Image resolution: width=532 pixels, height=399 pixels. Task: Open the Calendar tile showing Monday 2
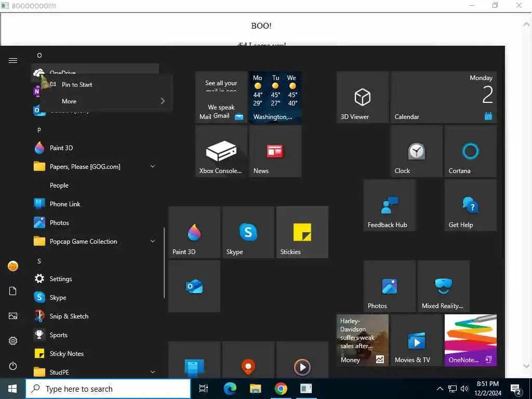[x=444, y=97]
